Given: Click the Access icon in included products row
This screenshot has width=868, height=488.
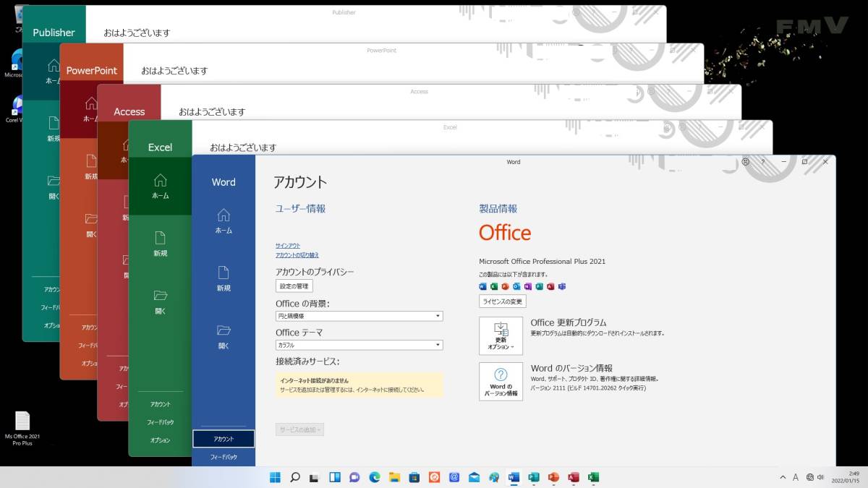Looking at the screenshot, I should pos(550,286).
